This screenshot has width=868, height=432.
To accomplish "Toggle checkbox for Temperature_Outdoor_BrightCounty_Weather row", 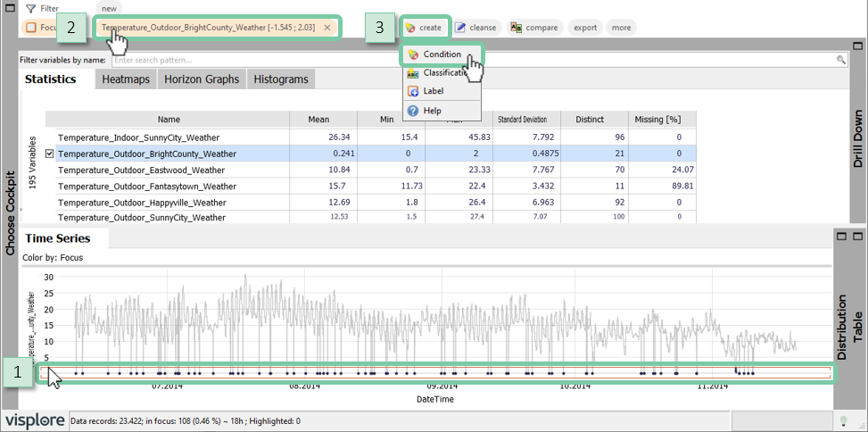I will click(x=50, y=154).
